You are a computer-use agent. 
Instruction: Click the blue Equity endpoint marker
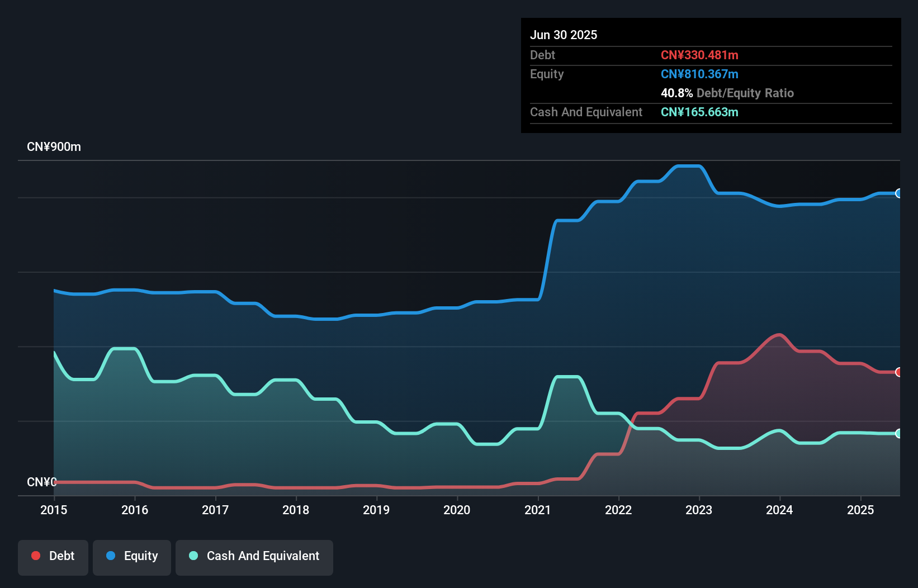click(898, 193)
